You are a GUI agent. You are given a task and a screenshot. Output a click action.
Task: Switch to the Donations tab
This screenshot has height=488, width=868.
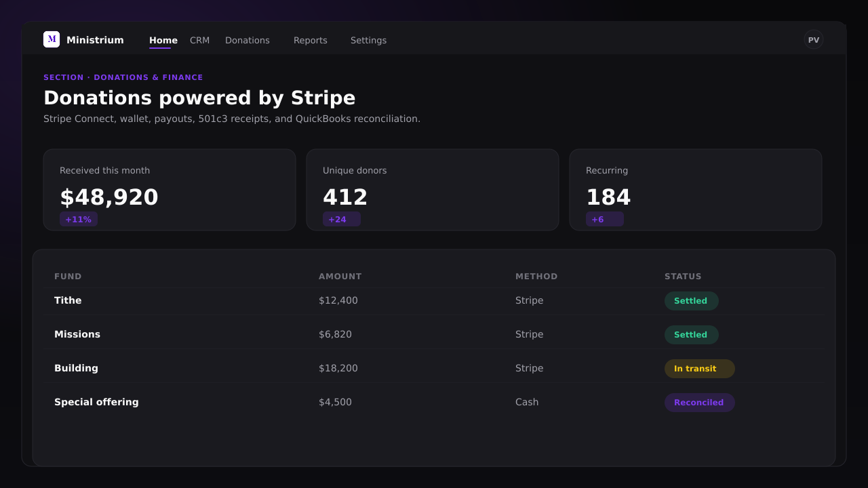[x=248, y=40]
